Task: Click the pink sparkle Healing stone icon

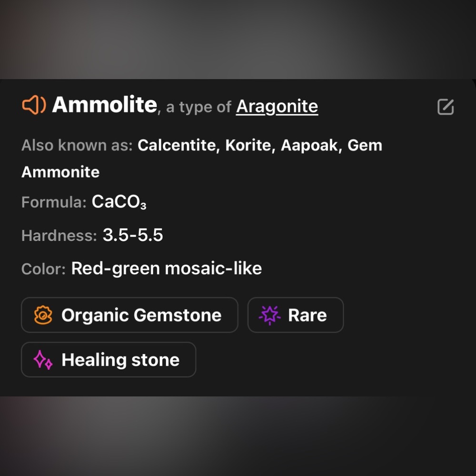Action: pyautogui.click(x=43, y=360)
